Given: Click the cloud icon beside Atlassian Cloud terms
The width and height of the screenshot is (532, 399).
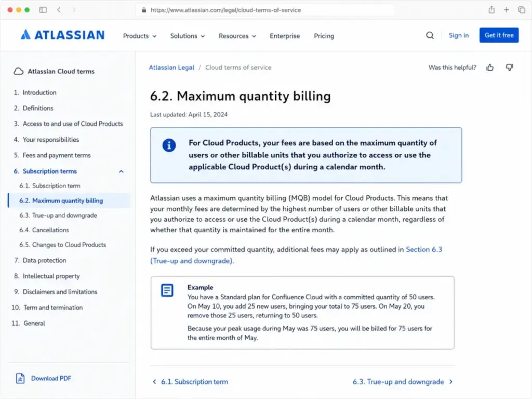Looking at the screenshot, I should pyautogui.click(x=19, y=71).
